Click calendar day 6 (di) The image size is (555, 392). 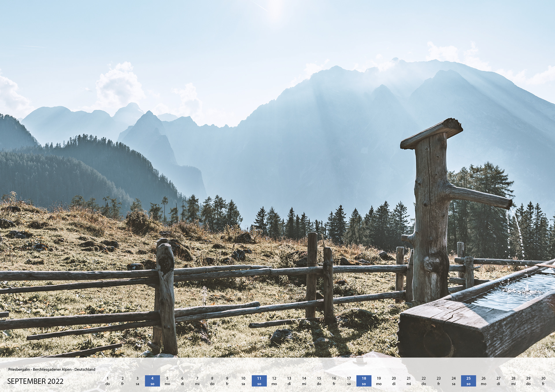pyautogui.click(x=182, y=381)
